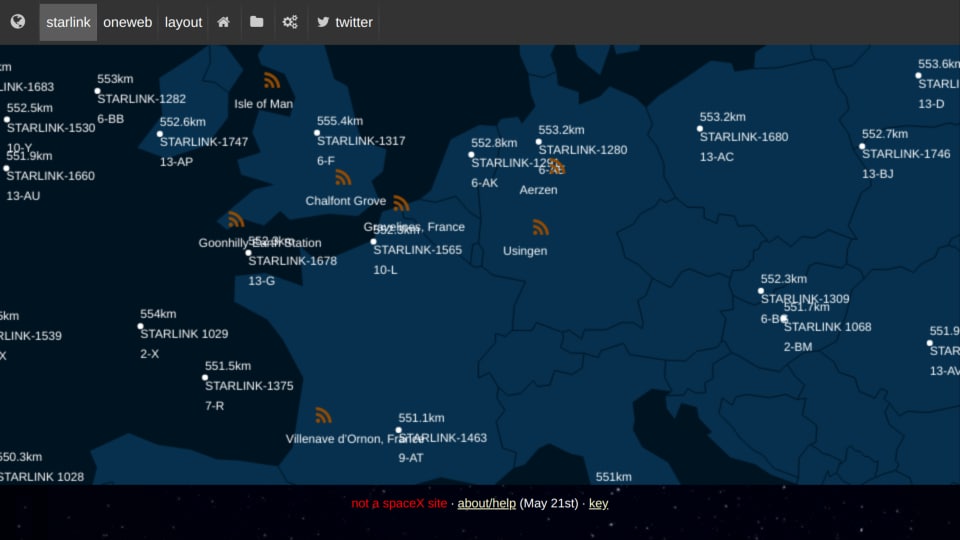Image resolution: width=960 pixels, height=540 pixels.
Task: Select the STARLINK-1317 satellite dot
Action: click(317, 133)
